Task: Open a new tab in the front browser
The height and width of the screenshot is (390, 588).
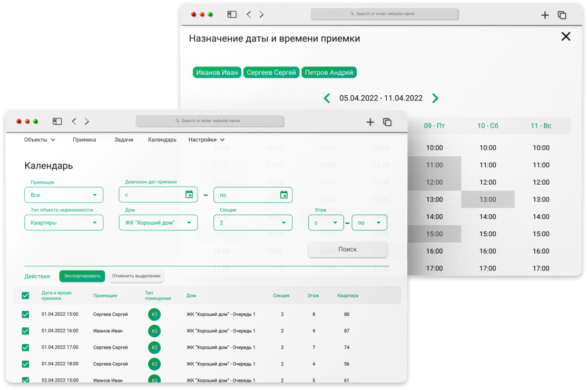Action: pyautogui.click(x=370, y=122)
